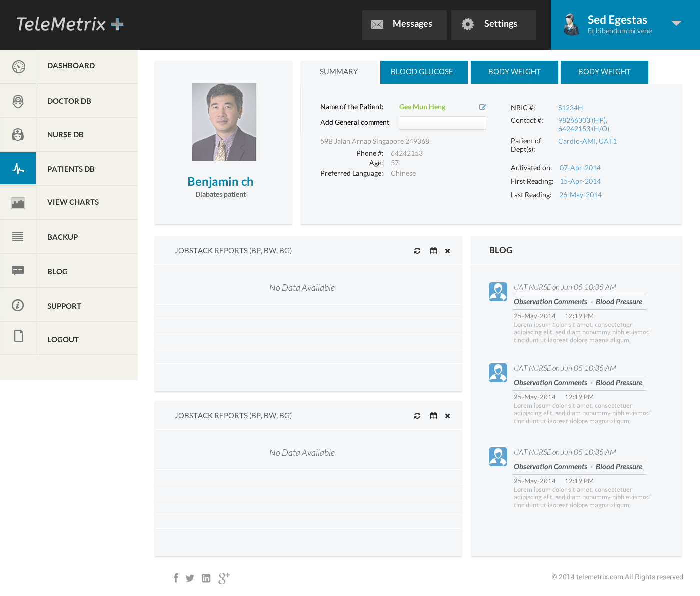The image size is (700, 596).
Task: Open calendar in second Jobstack Reports panel
Action: (x=433, y=416)
